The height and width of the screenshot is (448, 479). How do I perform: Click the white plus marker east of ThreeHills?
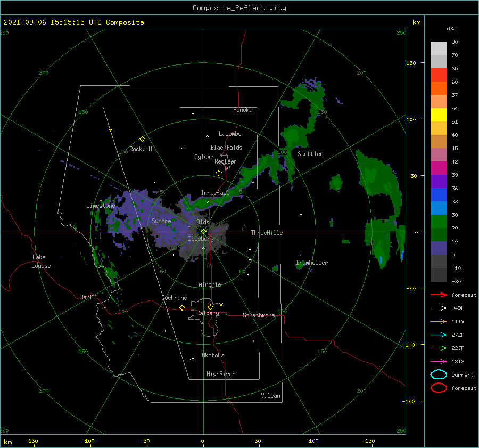(301, 214)
